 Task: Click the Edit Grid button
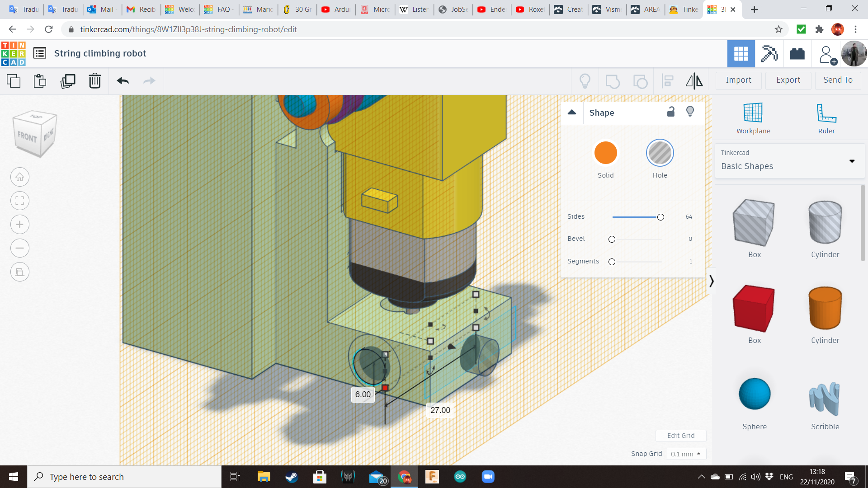(680, 436)
